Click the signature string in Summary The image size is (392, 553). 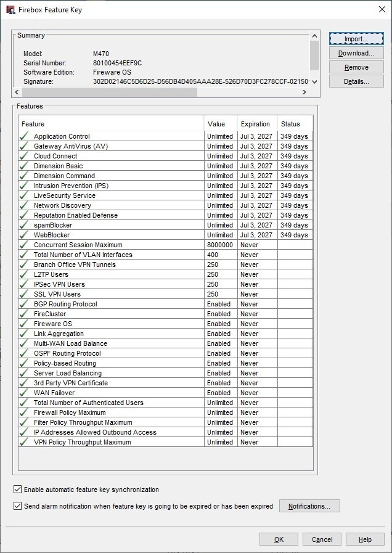point(202,82)
